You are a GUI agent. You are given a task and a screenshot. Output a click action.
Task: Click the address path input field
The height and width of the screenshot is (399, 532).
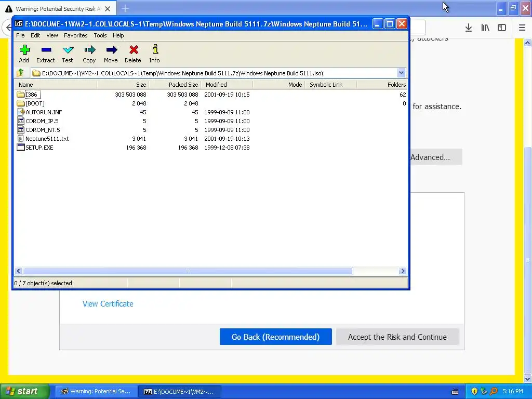pos(214,73)
